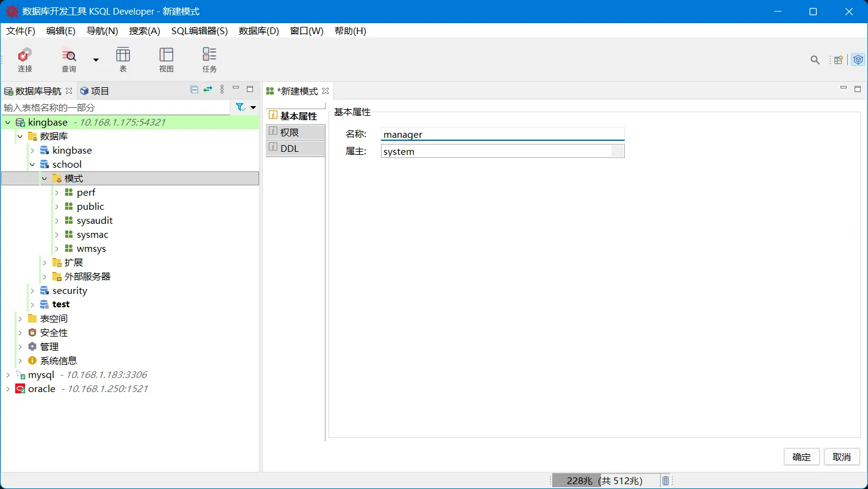Click the 名称 field containing manager
Viewport: 868px width, 489px height.
coord(502,134)
